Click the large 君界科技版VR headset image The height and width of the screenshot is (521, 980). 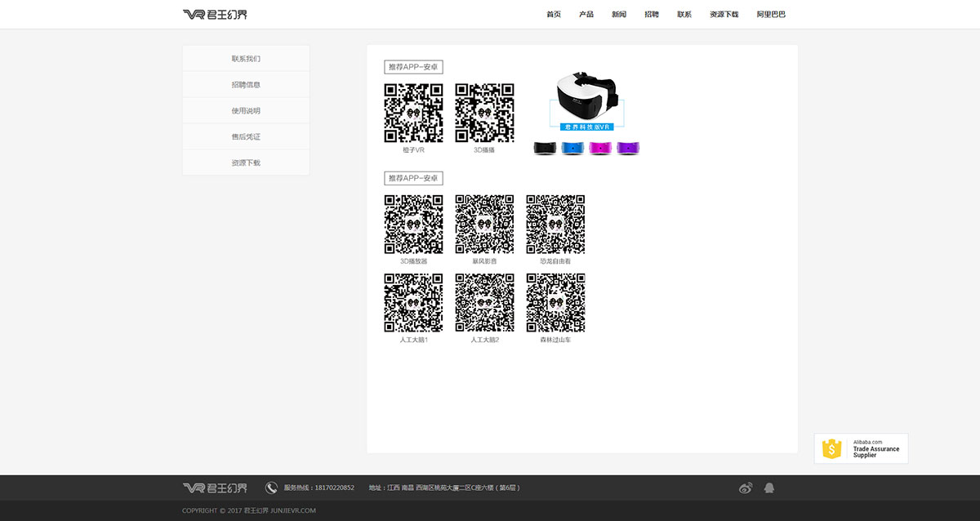pyautogui.click(x=587, y=100)
